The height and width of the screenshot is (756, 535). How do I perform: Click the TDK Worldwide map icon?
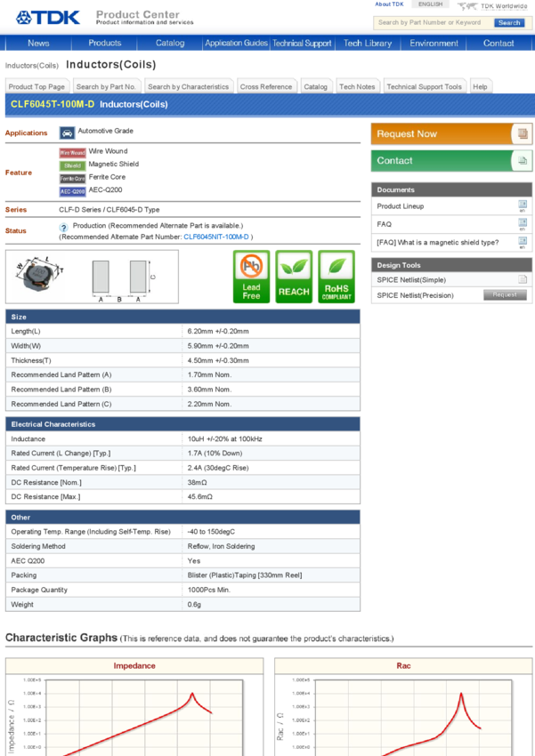pos(467,6)
